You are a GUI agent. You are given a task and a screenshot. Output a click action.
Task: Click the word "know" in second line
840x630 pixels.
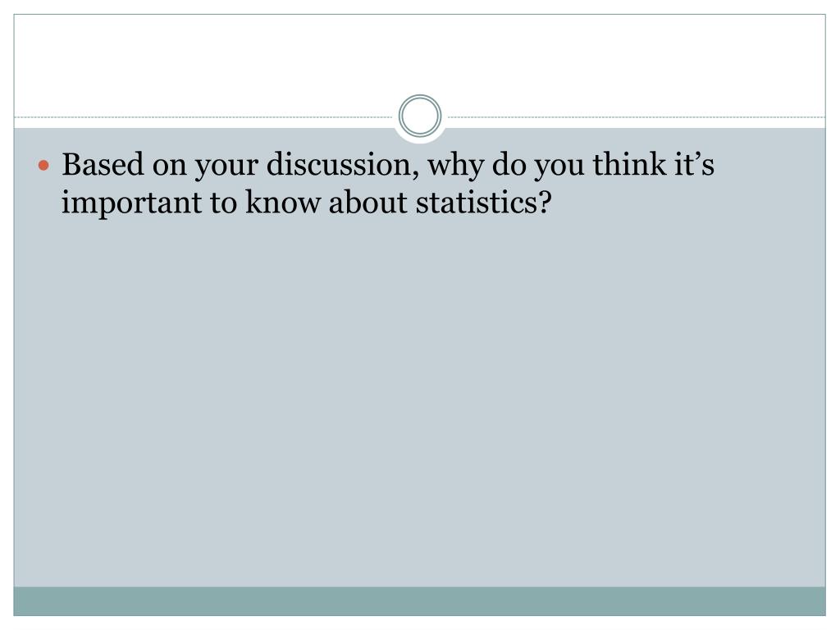coord(283,203)
